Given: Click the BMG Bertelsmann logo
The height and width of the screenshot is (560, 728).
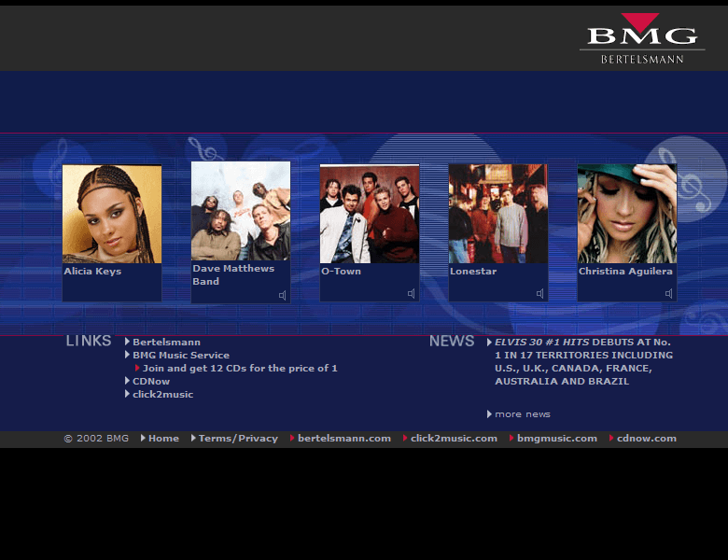Looking at the screenshot, I should (642, 38).
